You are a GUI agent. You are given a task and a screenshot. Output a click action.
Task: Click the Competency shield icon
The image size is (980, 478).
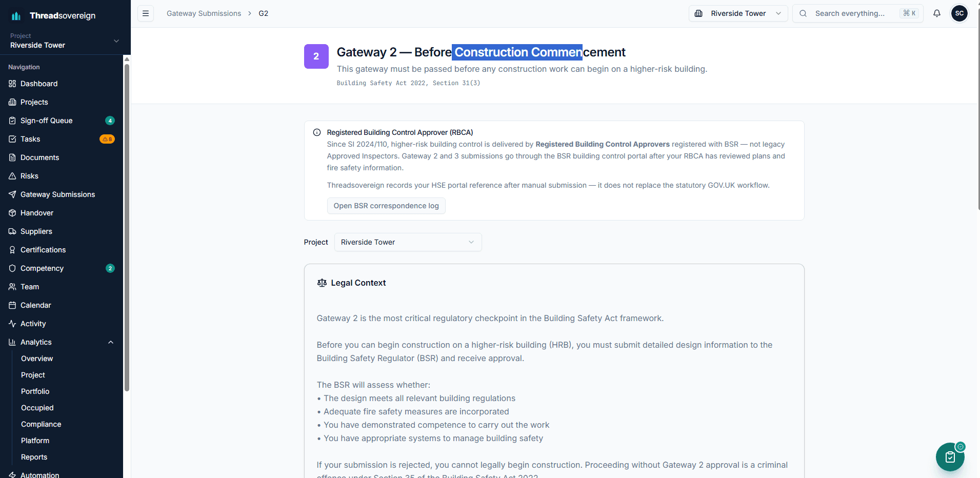point(12,268)
